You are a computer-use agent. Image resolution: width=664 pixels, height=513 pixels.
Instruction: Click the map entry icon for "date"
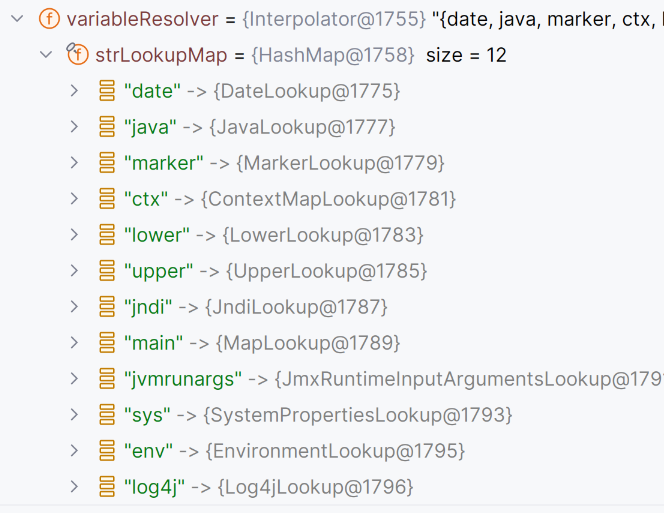point(107,91)
